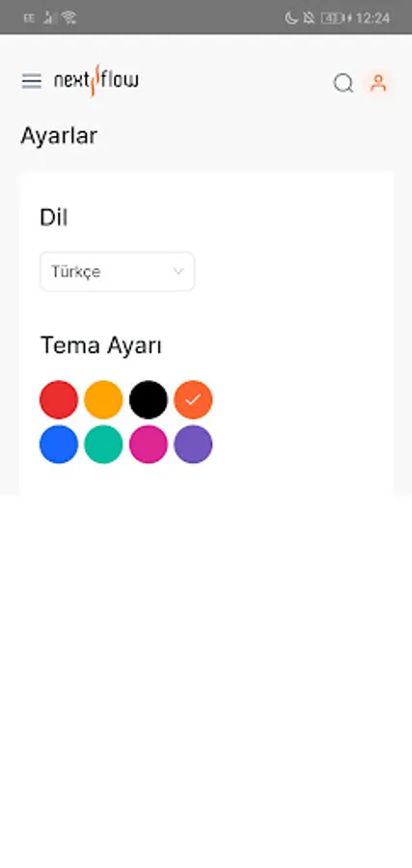Tap the muted notification bell icon
This screenshot has height=868, width=412.
pos(309,18)
